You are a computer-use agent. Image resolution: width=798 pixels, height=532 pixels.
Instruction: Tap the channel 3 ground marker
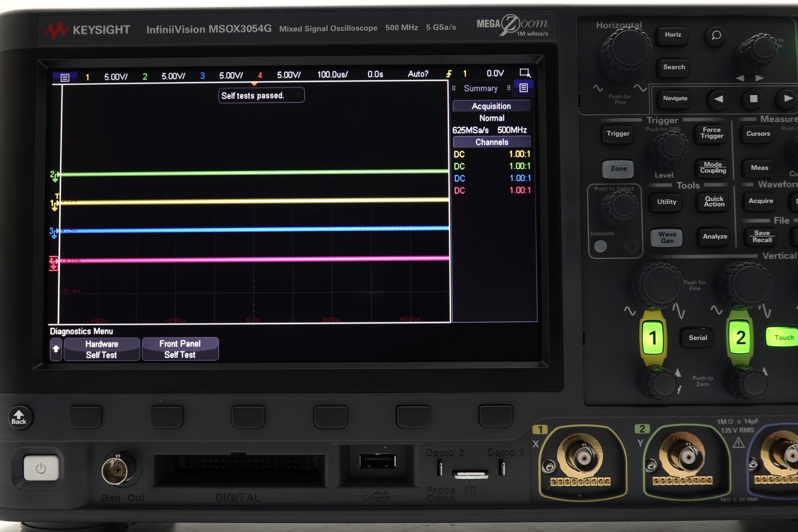point(53,233)
